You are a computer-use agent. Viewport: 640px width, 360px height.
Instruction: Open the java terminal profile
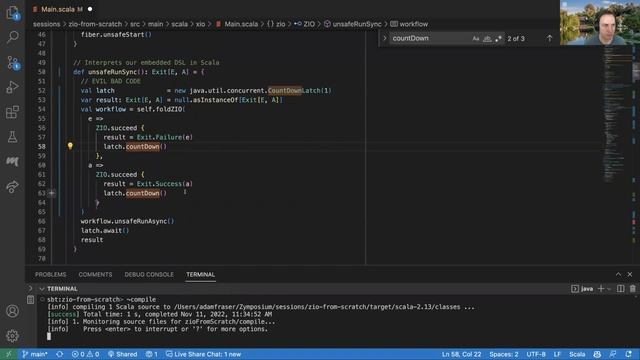(x=582, y=289)
